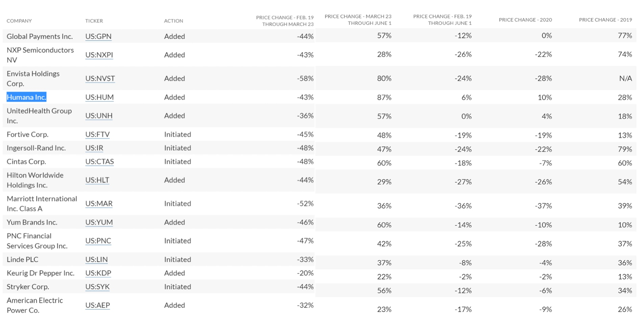
Task: Open the US:LIN ticker link
Action: point(96,259)
